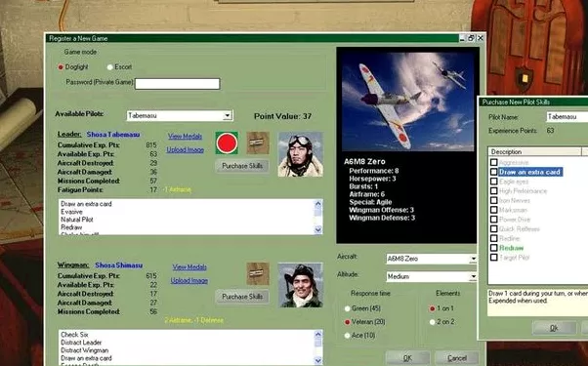588x366 pixels.
Task: Click the Point Value: 37 text
Action: point(282,116)
